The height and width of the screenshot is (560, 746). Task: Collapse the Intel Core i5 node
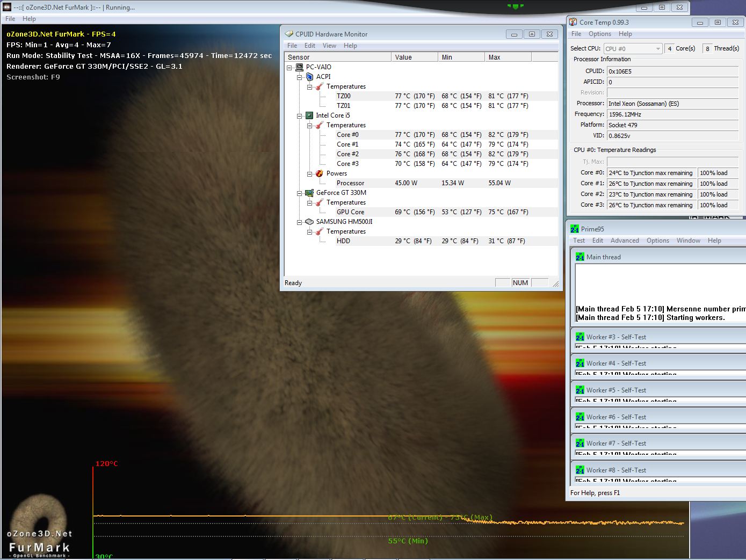point(300,116)
